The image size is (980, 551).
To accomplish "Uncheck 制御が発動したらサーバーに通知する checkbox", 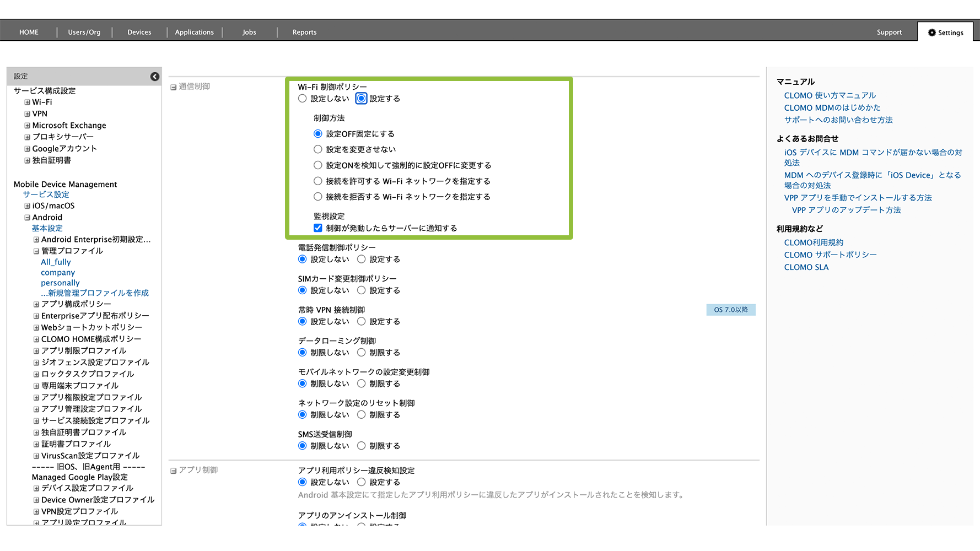I will point(318,228).
